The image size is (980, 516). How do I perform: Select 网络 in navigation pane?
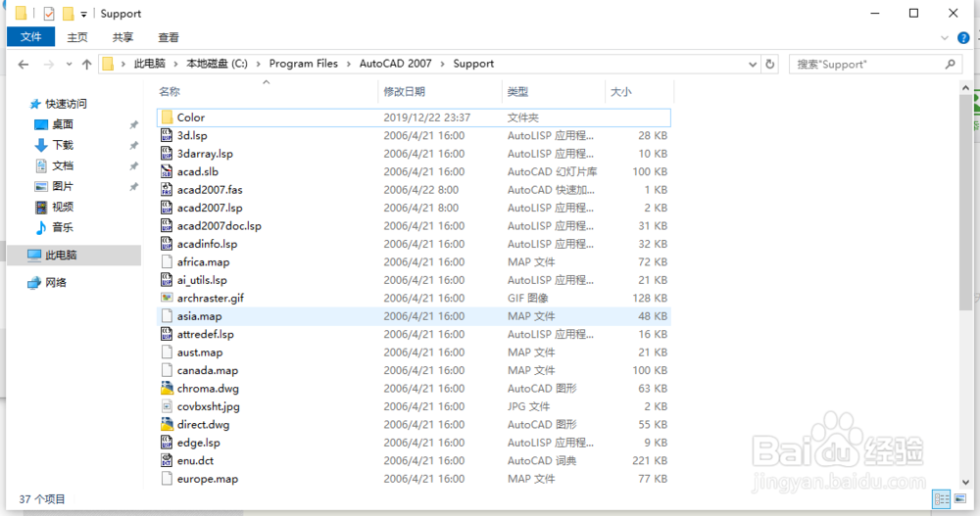(x=56, y=283)
